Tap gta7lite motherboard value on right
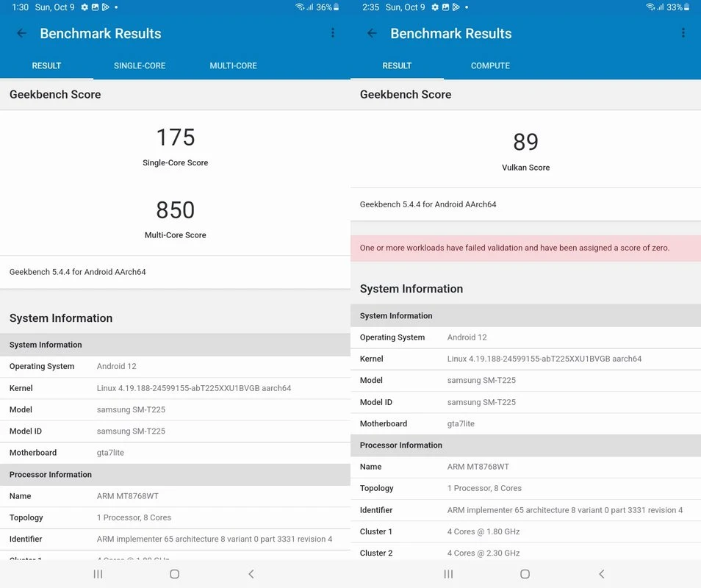The width and height of the screenshot is (701, 588). point(461,423)
